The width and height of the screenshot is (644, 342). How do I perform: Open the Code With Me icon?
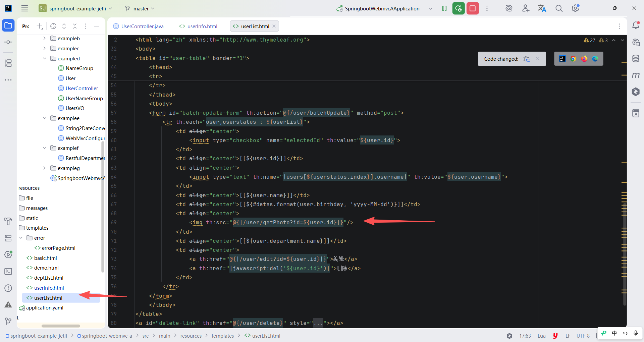click(526, 8)
